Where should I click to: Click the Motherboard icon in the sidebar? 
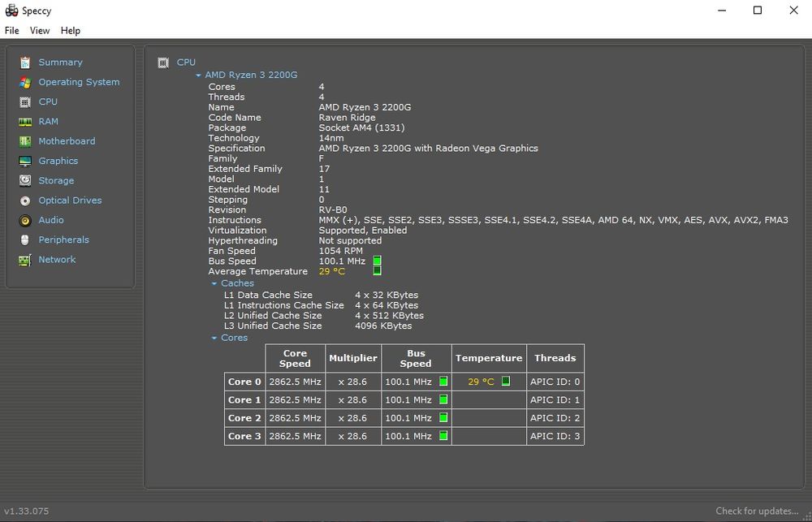[25, 141]
